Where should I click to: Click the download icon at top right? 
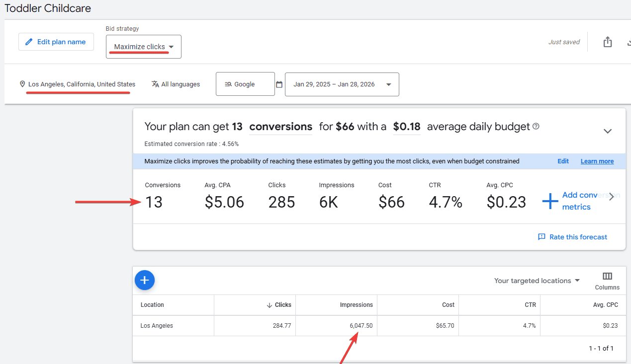point(628,42)
